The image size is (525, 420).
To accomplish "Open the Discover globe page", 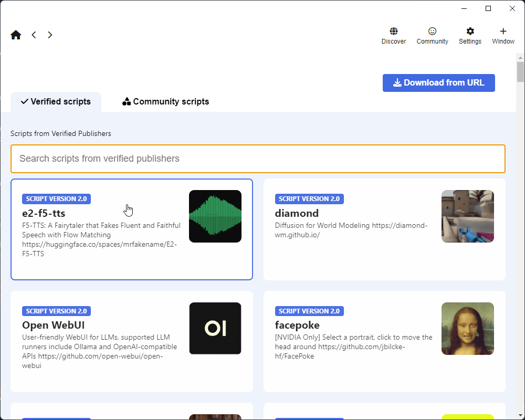I will pyautogui.click(x=393, y=36).
